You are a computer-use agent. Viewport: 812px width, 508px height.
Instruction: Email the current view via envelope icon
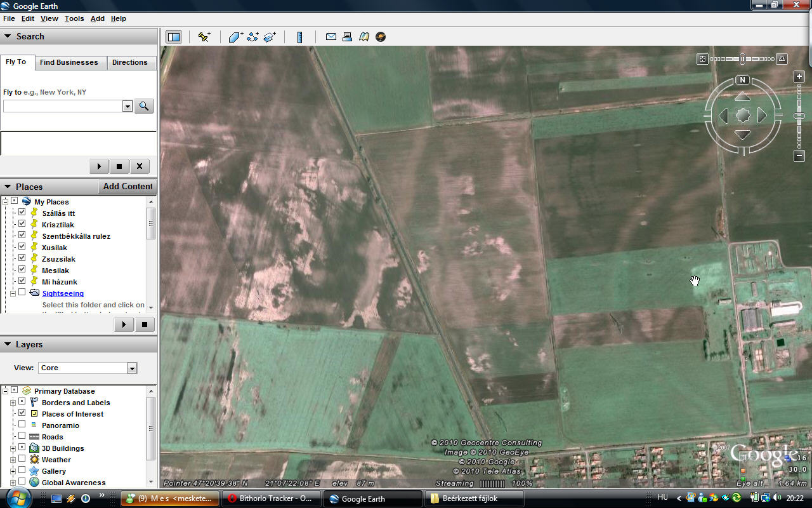coord(331,37)
